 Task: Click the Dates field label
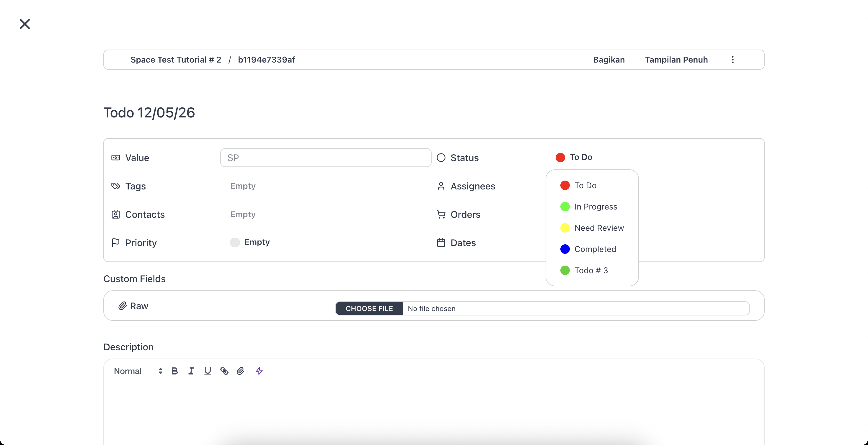click(x=463, y=243)
